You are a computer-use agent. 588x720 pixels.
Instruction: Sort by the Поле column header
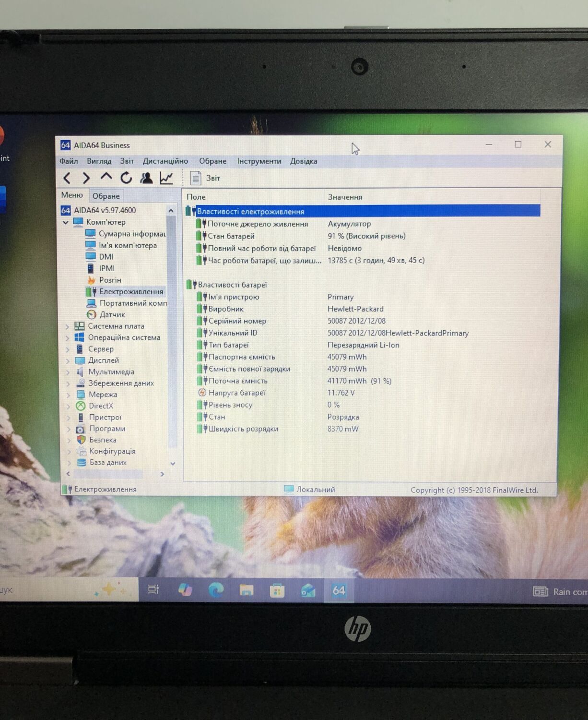(x=196, y=197)
